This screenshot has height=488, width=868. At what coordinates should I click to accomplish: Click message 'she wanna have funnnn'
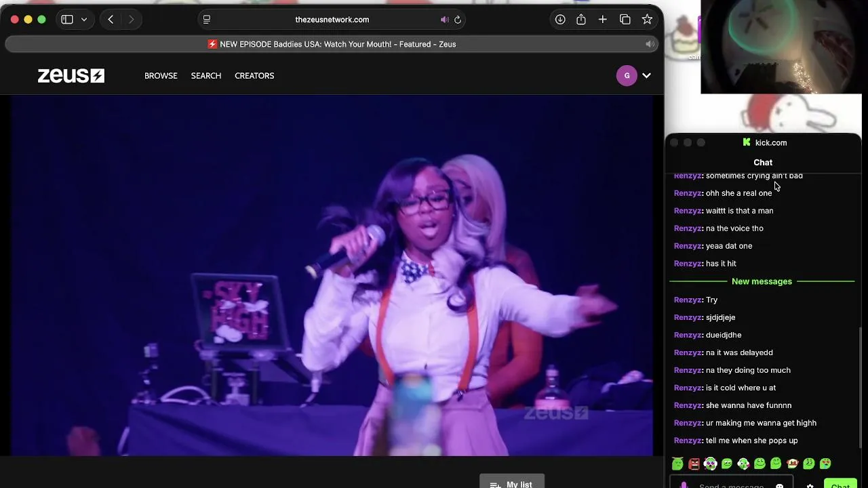(x=749, y=405)
